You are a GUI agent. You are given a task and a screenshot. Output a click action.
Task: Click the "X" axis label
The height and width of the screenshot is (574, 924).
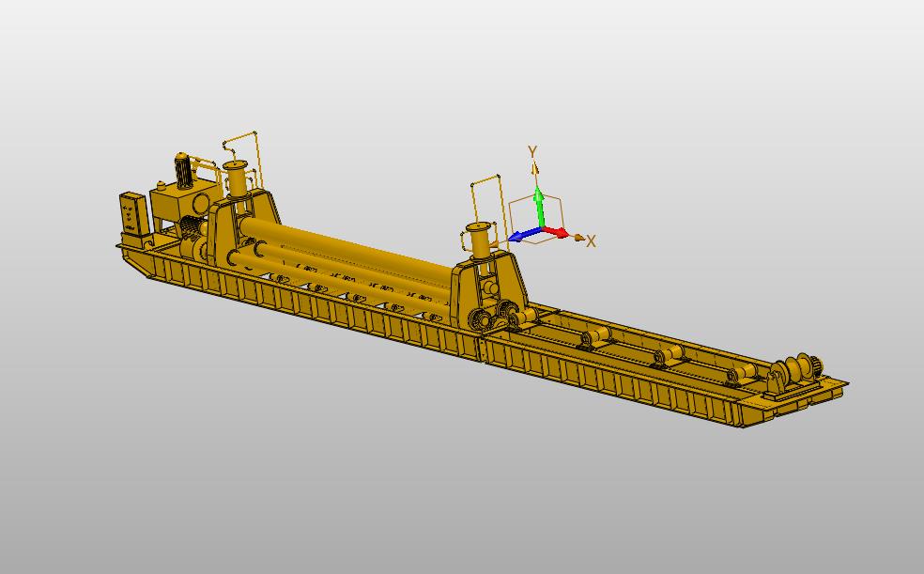coord(591,241)
